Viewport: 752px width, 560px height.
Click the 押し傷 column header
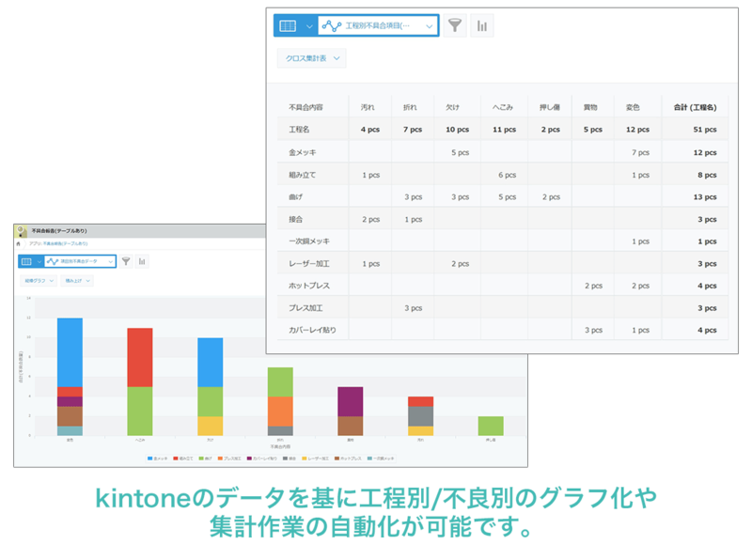pos(550,107)
